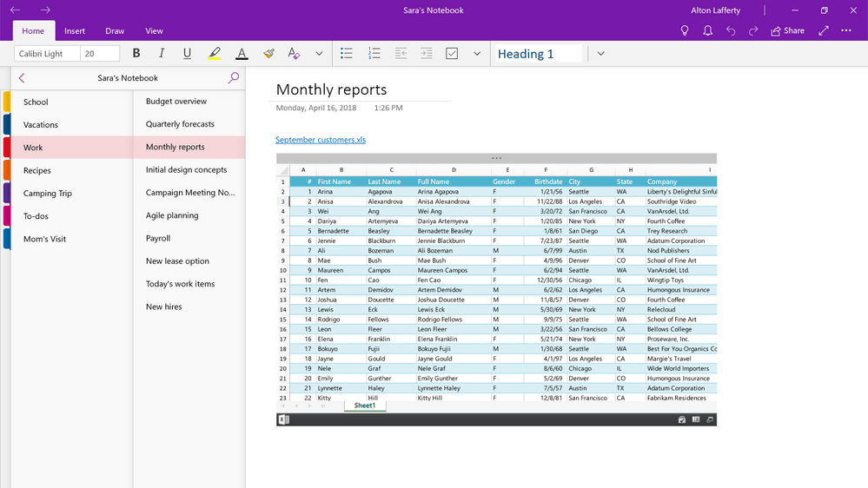Share the notebook using the Share button
Image resolution: width=868 pixels, height=488 pixels.
[788, 30]
